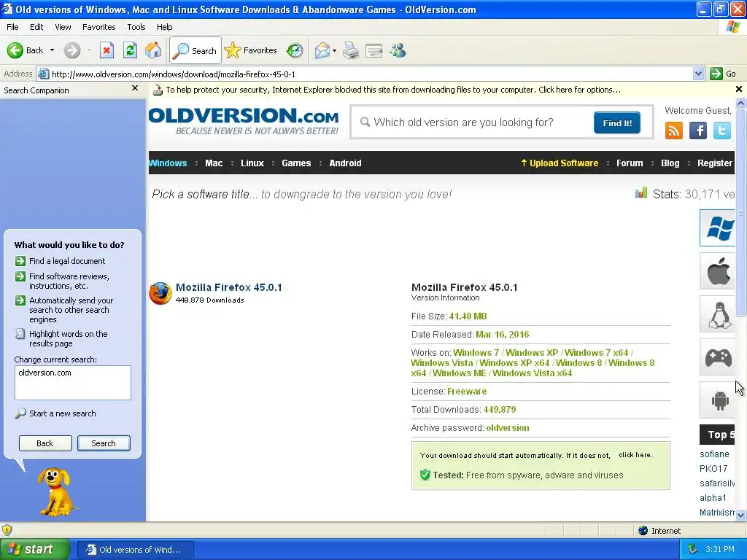Select the Android nav tab
Screen dimensions: 747x560
345,163
